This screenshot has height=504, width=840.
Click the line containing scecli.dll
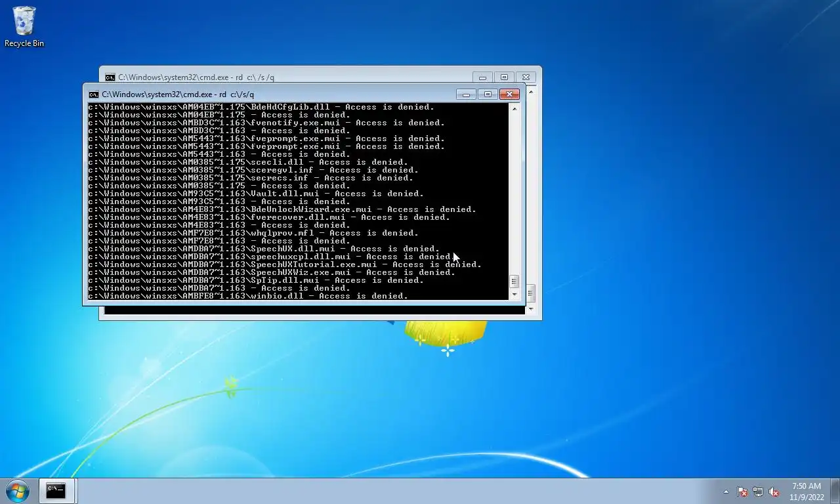248,162
